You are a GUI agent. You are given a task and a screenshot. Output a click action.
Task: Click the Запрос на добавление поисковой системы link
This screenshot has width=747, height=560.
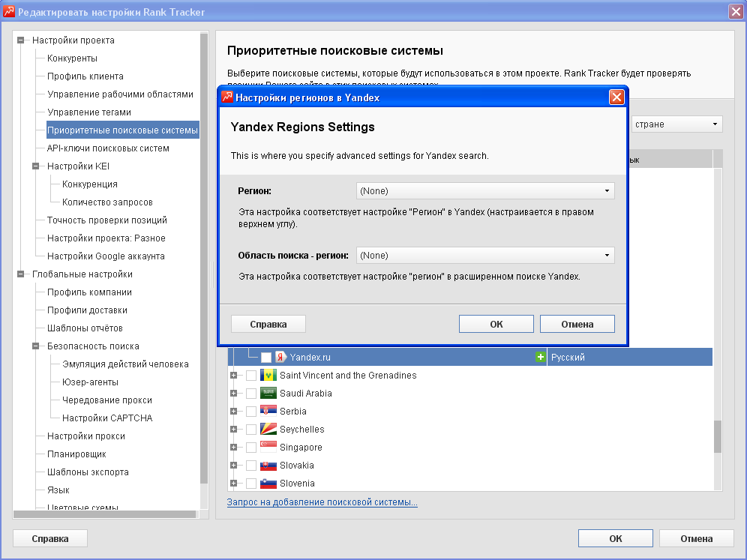322,502
